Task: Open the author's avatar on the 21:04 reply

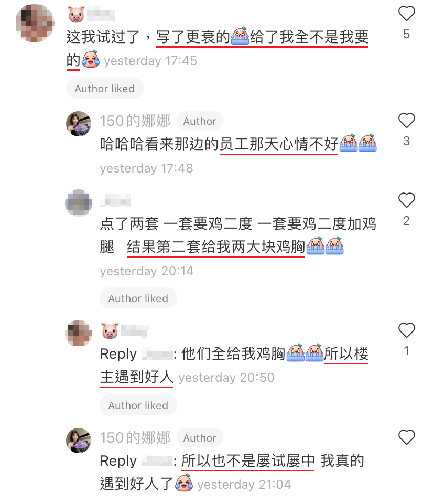Action: coord(79,441)
